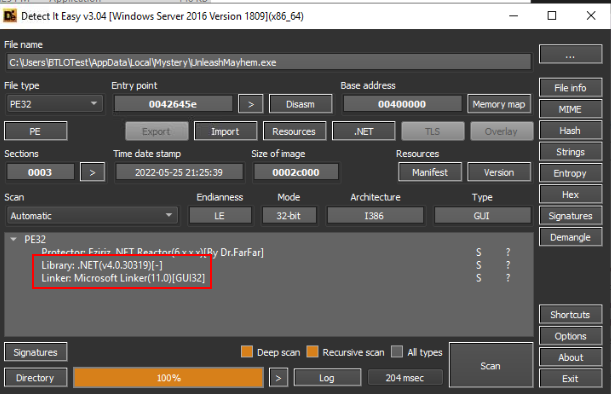Toggle the Deep scan checkbox
611x394 pixels.
click(x=247, y=352)
